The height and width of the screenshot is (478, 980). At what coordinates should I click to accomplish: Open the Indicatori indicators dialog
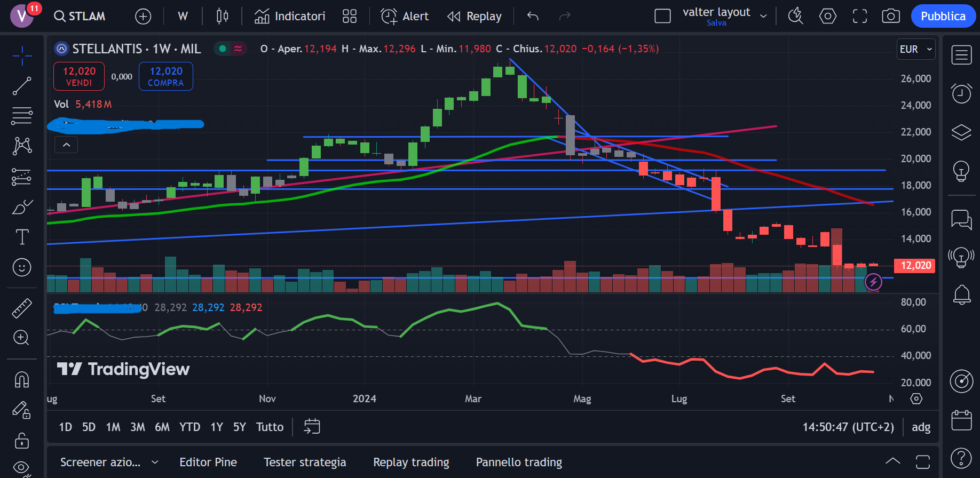coord(290,16)
